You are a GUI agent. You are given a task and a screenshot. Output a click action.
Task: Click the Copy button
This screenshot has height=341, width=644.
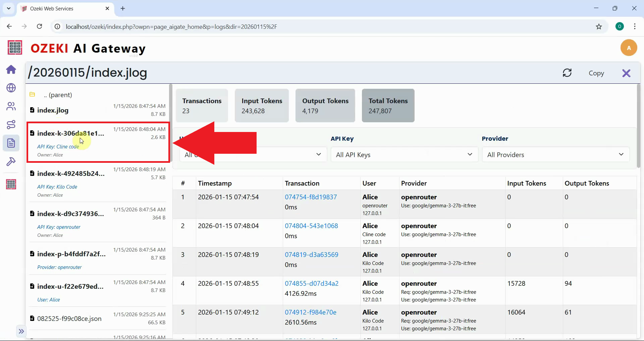coord(597,73)
